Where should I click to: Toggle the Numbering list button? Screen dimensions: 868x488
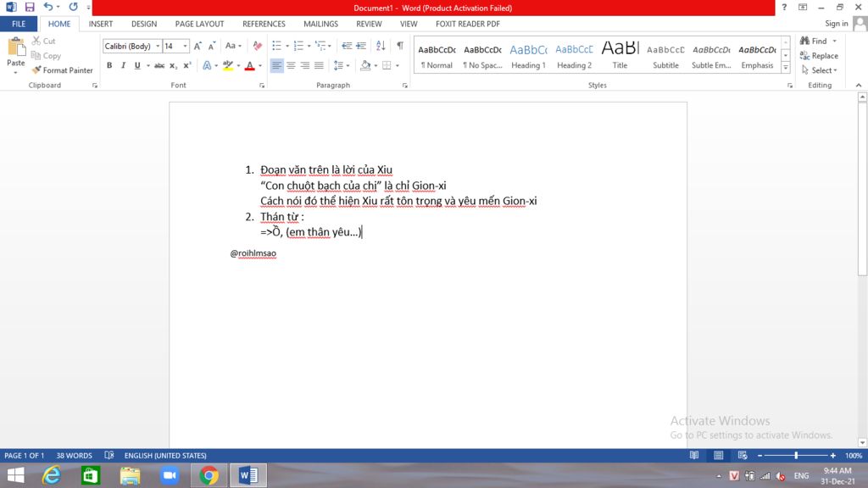(x=298, y=46)
